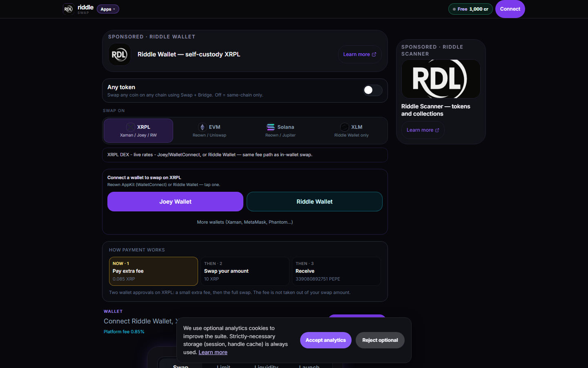Viewport: 588px width, 368px height.
Task: Click the Free 1,000 cr credits badge
Action: 470,9
